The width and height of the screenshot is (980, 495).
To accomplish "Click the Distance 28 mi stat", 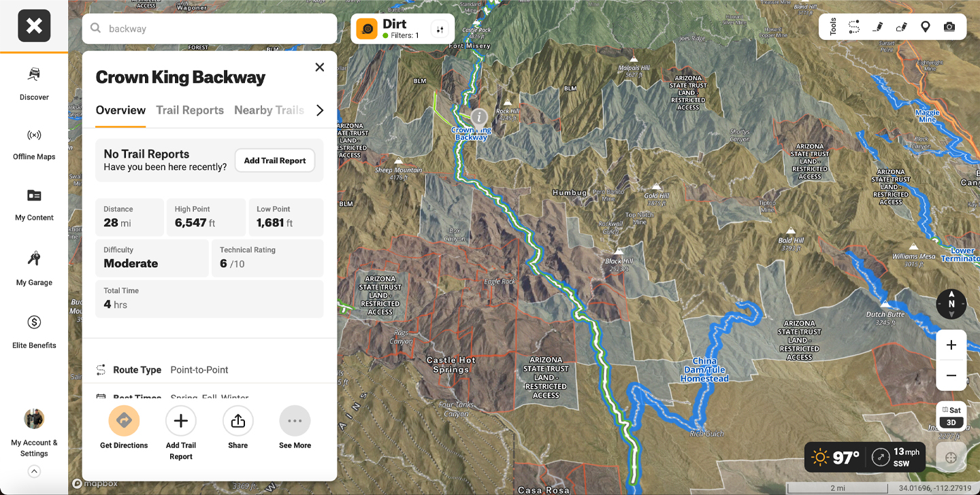I will pos(129,217).
